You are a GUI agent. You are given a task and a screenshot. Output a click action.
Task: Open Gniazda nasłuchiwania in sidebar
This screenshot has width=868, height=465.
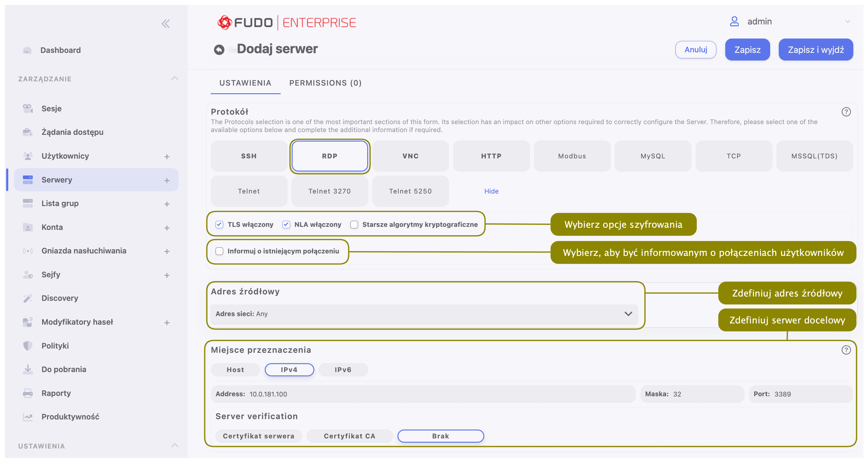(84, 251)
